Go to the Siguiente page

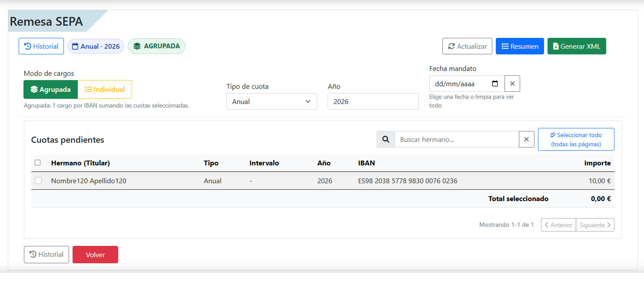[595, 225]
